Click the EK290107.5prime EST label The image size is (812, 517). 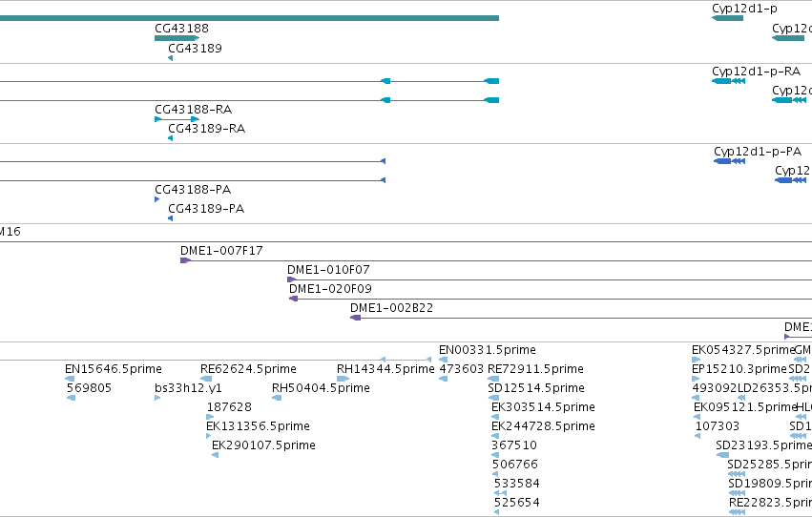pos(263,445)
